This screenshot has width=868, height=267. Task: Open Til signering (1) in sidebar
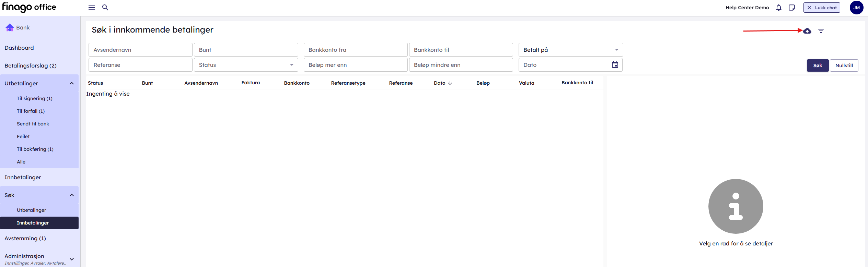point(35,98)
